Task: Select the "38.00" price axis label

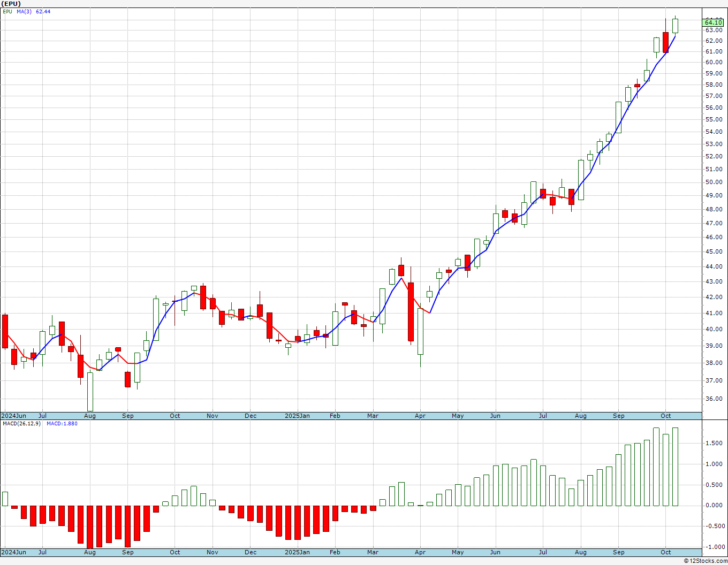Action: [x=714, y=363]
